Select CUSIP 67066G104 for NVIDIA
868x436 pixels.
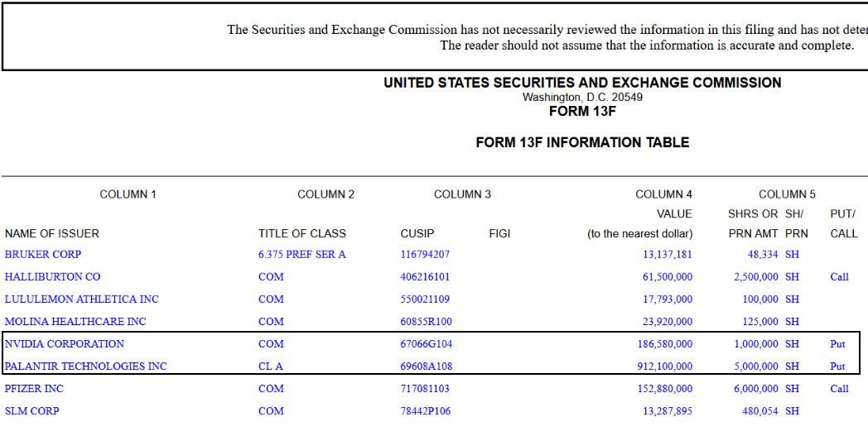tap(427, 343)
